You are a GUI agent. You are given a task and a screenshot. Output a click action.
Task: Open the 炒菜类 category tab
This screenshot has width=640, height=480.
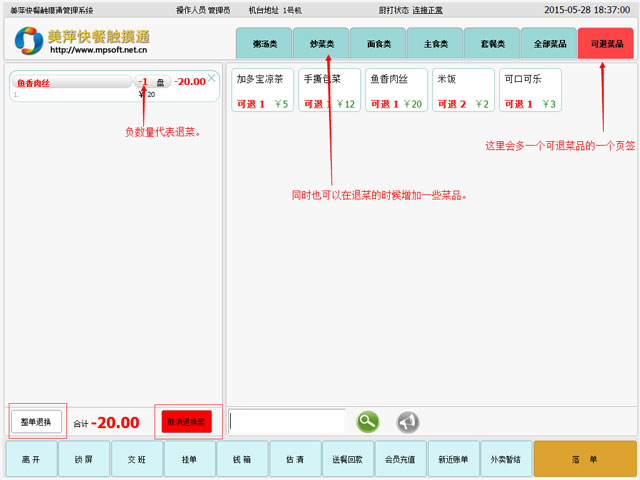point(321,44)
